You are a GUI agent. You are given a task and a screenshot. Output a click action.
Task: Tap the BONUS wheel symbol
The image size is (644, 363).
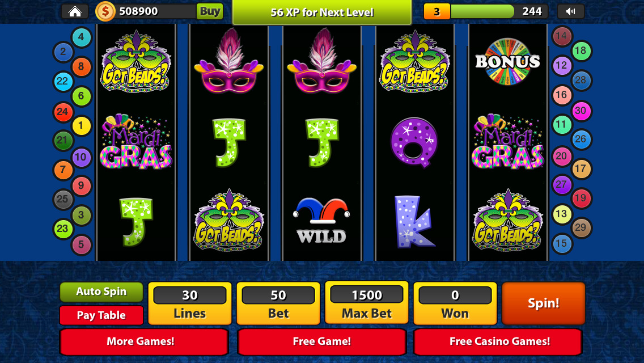pos(507,62)
